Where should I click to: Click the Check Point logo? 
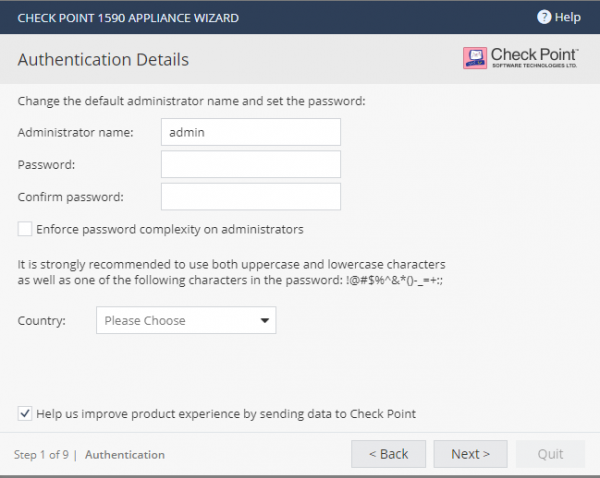[520, 58]
